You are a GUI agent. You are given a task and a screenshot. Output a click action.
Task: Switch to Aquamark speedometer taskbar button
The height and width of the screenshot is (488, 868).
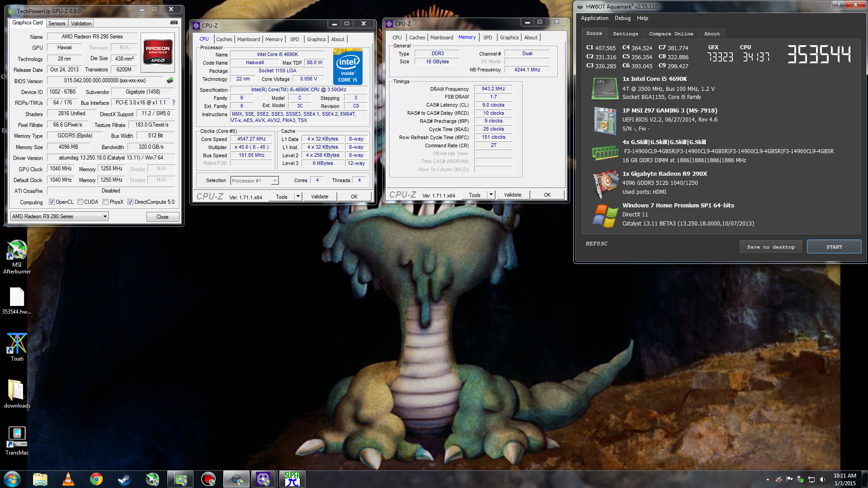click(x=236, y=479)
